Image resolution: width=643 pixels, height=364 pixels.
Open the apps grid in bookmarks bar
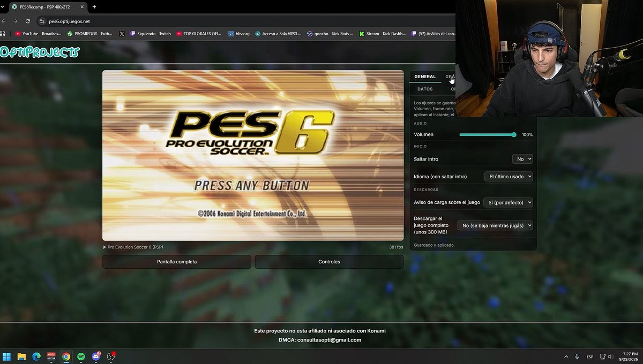(x=3, y=34)
